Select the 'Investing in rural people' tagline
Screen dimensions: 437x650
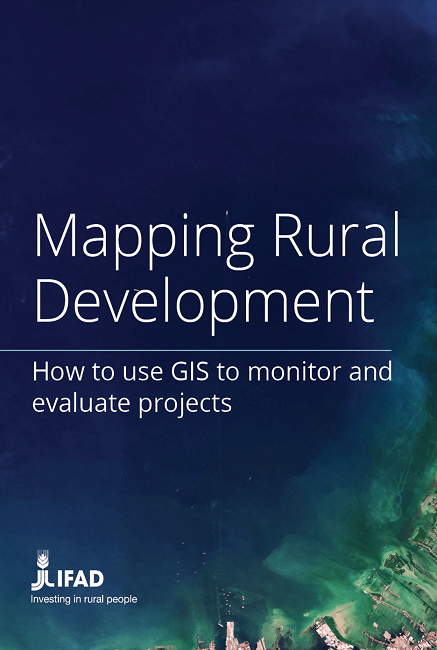click(x=84, y=599)
